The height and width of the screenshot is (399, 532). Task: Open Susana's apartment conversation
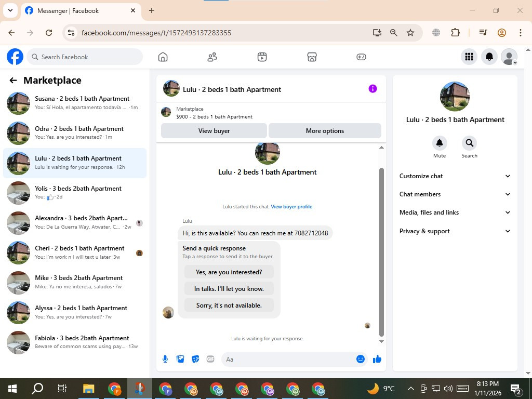coord(75,103)
